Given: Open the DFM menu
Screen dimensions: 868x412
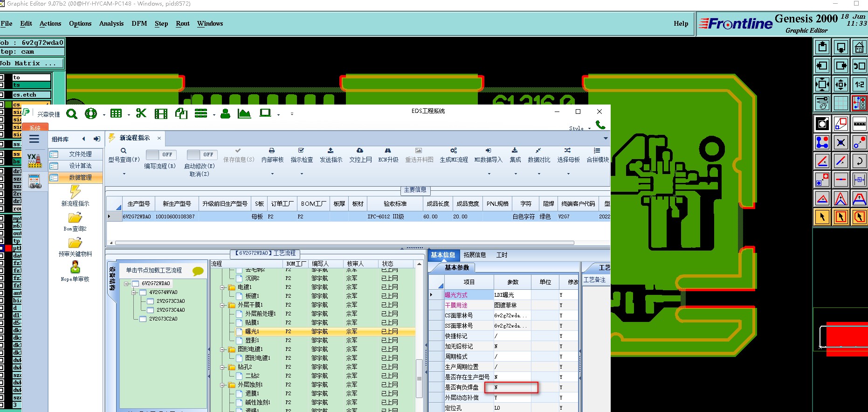Looking at the screenshot, I should click(x=139, y=23).
